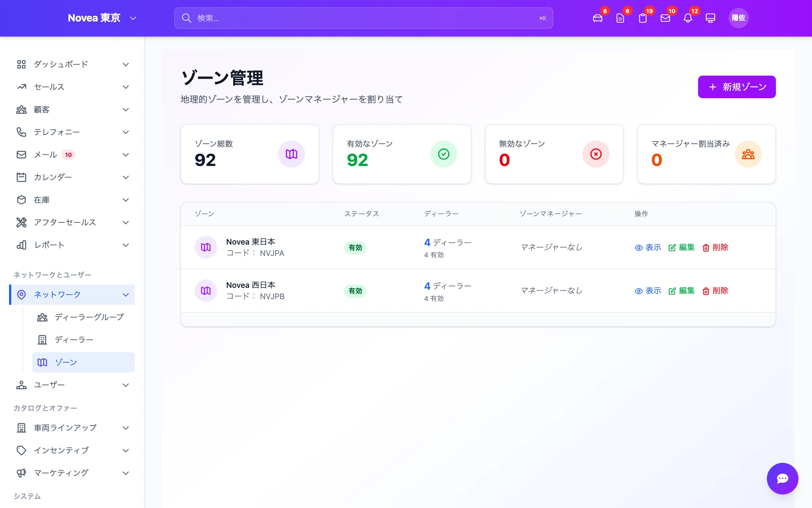Open the user avatar 陽佐
This screenshot has height=508, width=812.
point(738,18)
